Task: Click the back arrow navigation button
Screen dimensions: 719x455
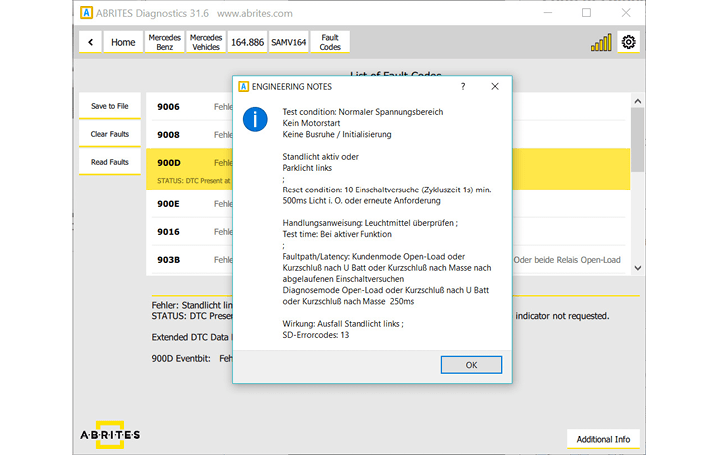Action: point(91,42)
